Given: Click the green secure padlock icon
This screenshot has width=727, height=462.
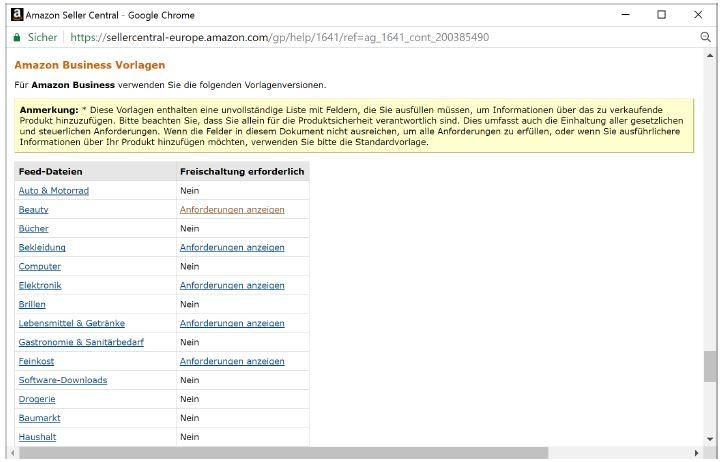Looking at the screenshot, I should click(x=17, y=38).
